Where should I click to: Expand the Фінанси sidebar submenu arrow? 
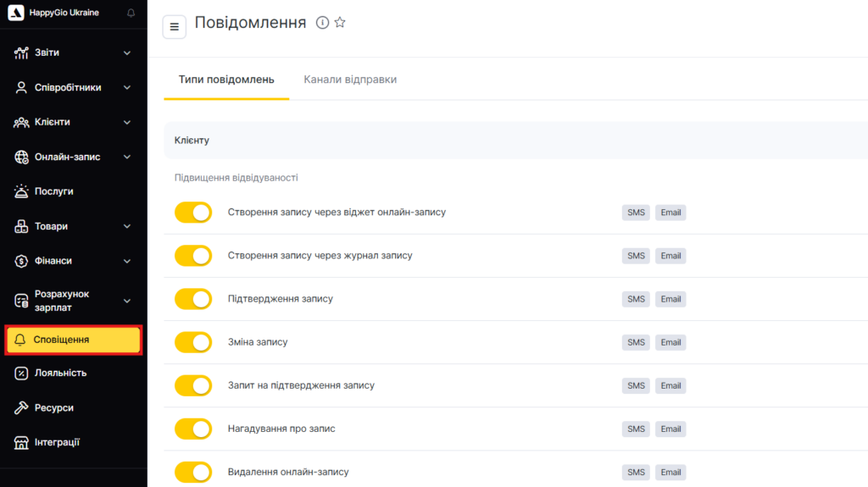pyautogui.click(x=127, y=261)
